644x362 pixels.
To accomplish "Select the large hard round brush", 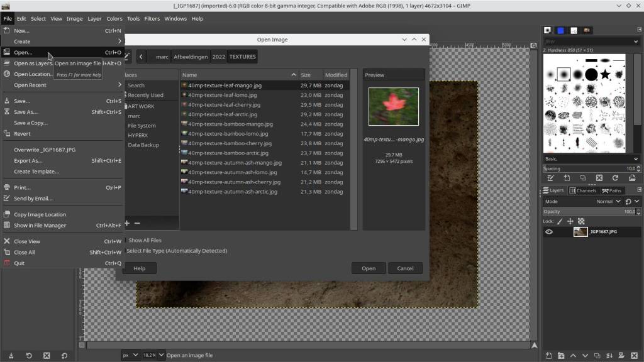I will pos(591,74).
